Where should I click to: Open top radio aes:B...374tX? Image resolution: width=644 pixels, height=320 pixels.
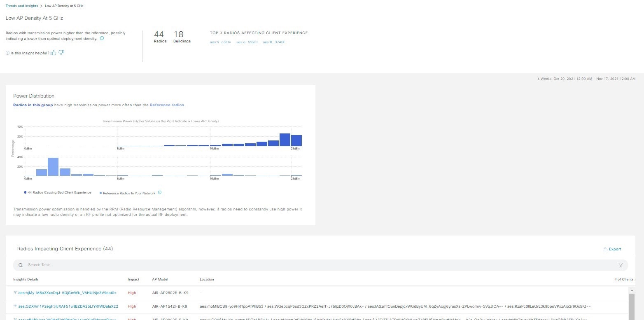coord(273,42)
